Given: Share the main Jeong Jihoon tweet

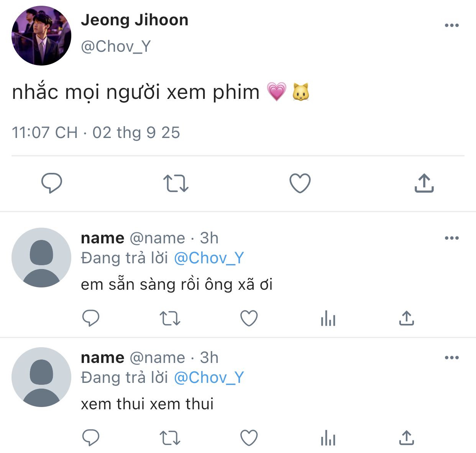Looking at the screenshot, I should (x=424, y=183).
